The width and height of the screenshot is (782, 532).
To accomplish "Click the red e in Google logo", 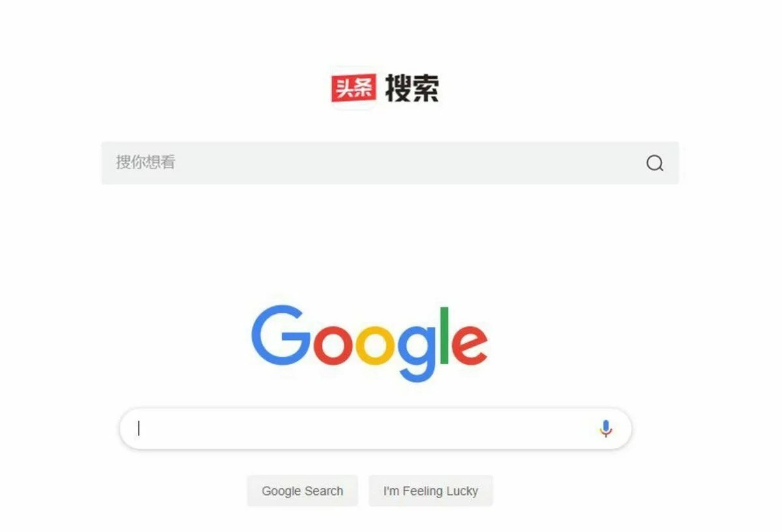I will point(470,345).
